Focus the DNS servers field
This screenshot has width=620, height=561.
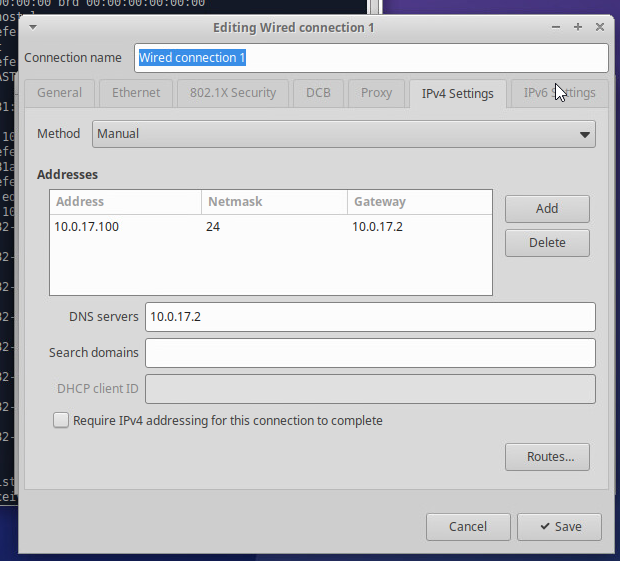coord(370,317)
